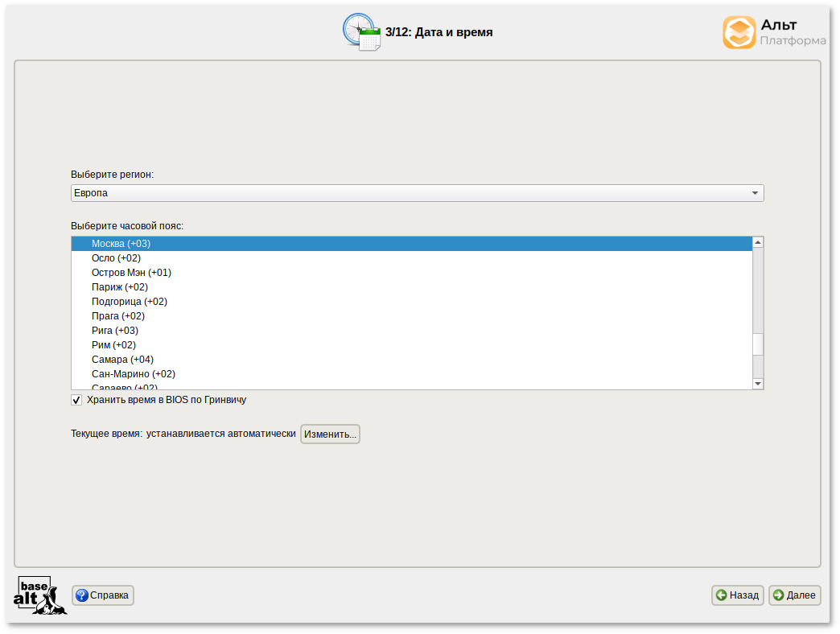Choose Остров Мэн (+01) timezone

[x=131, y=273]
